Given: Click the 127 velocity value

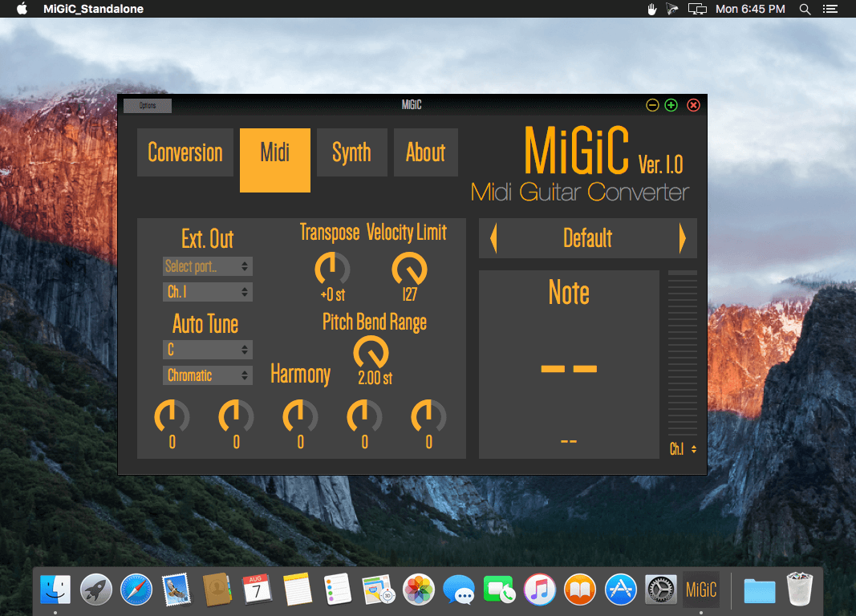Looking at the screenshot, I should [409, 294].
